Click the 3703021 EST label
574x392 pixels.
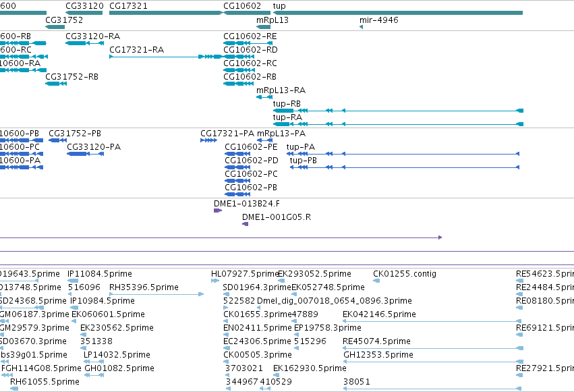244,368
